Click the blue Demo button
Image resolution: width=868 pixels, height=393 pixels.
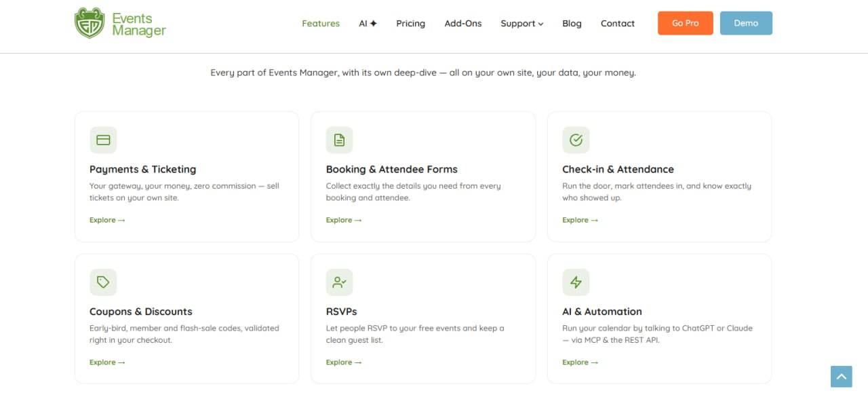(746, 23)
